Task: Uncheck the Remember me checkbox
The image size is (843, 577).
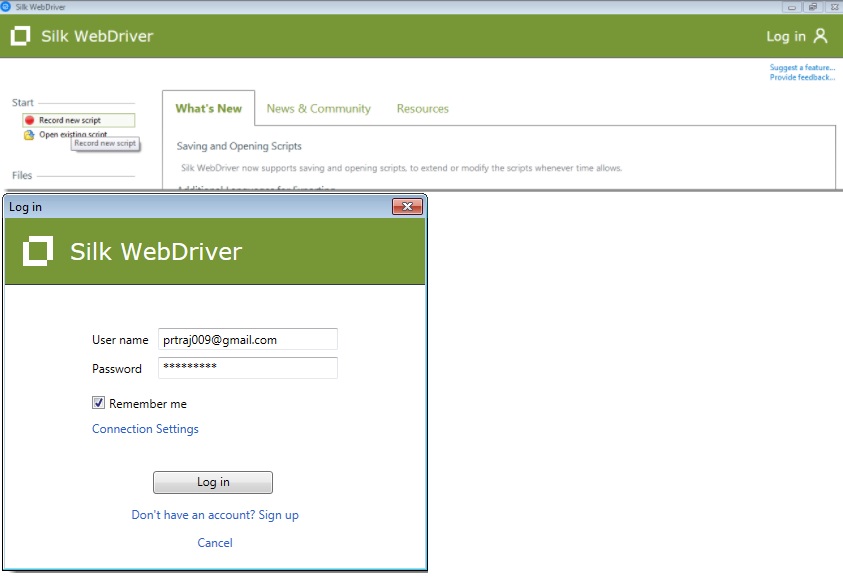Action: coord(98,403)
